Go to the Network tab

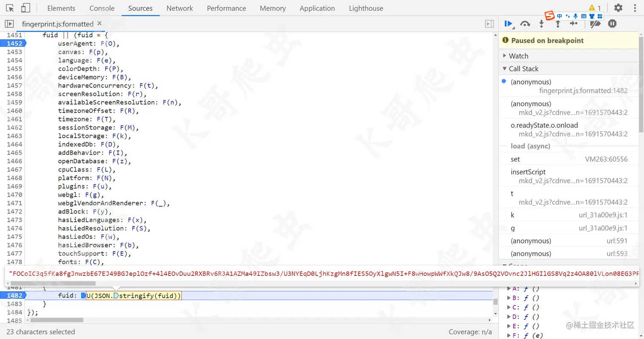tap(180, 8)
